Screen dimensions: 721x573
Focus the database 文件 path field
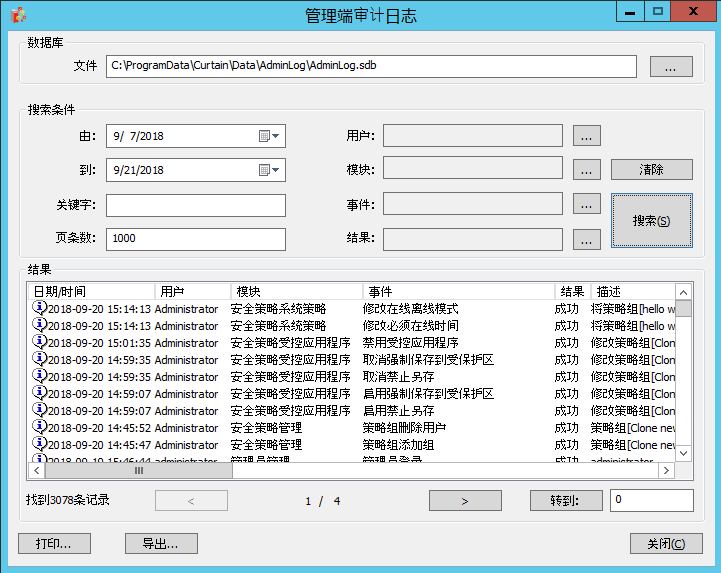pos(371,67)
